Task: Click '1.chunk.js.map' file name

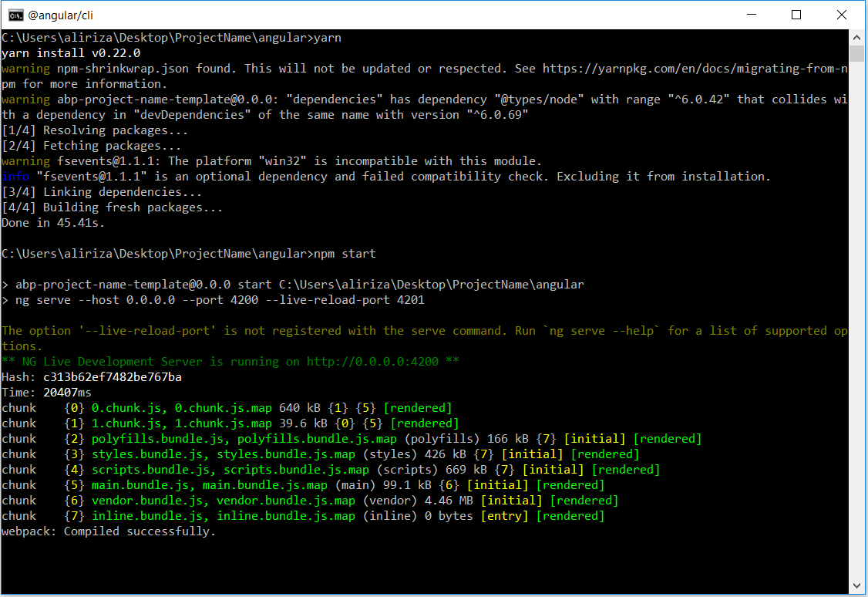Action: (223, 423)
